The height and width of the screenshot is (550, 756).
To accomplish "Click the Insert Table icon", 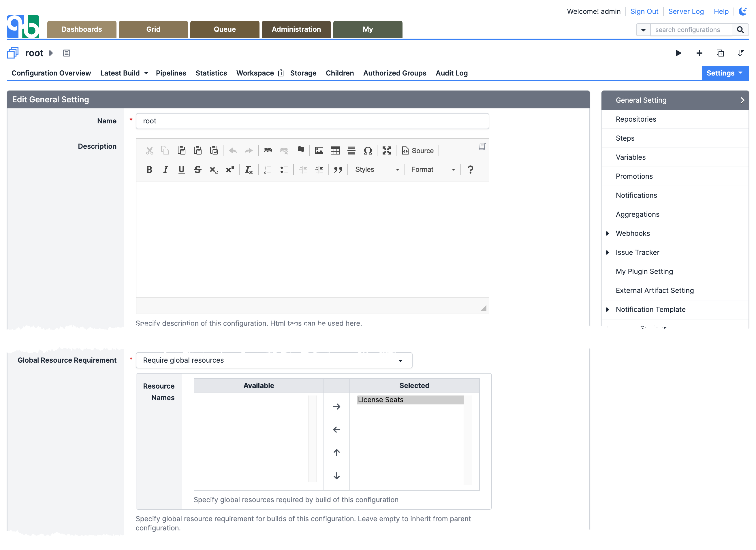I will pos(335,151).
